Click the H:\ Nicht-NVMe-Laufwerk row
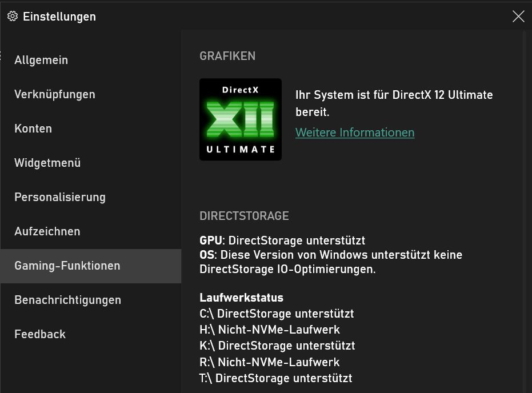Viewport: 532px width, 393px height. (270, 330)
